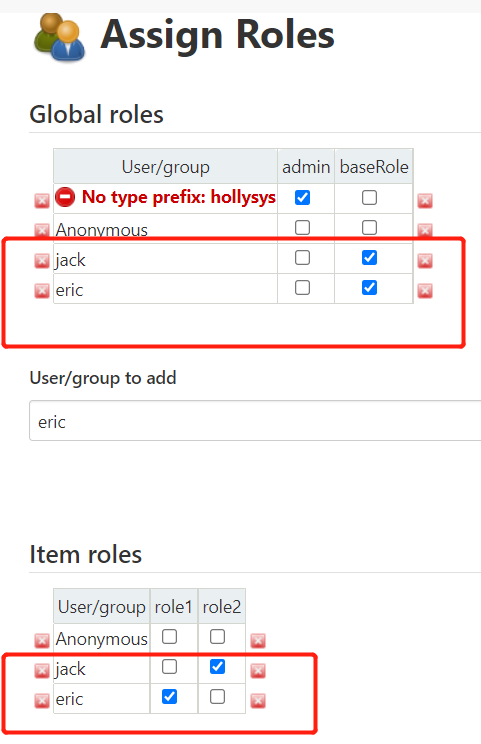Uncheck admin role for hollysys
Image resolution: width=481 pixels, height=744 pixels.
tap(303, 197)
